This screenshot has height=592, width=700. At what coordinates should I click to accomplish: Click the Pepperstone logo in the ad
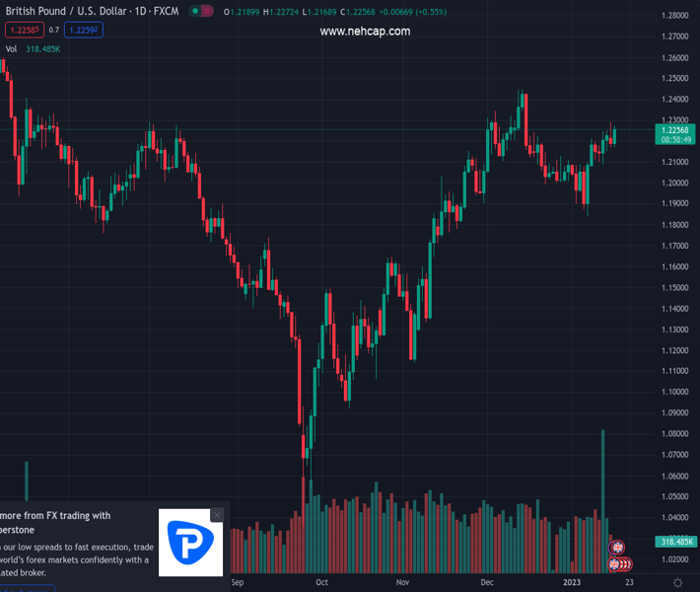pos(192,542)
